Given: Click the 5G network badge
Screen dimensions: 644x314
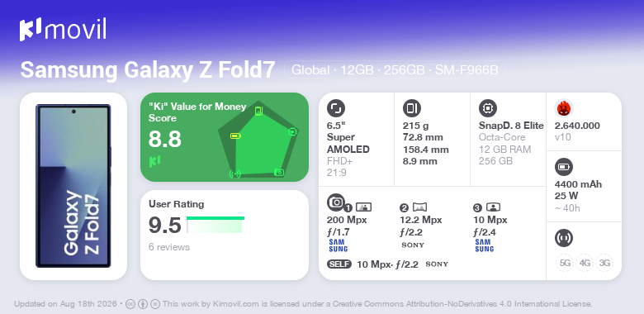Looking at the screenshot, I should tap(565, 263).
